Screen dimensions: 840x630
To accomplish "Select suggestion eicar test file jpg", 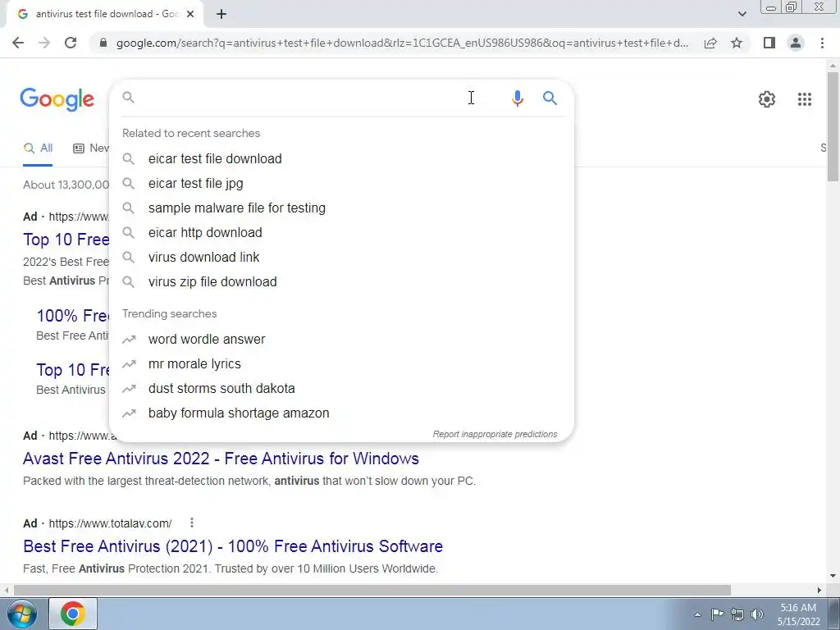I will [x=341, y=183].
